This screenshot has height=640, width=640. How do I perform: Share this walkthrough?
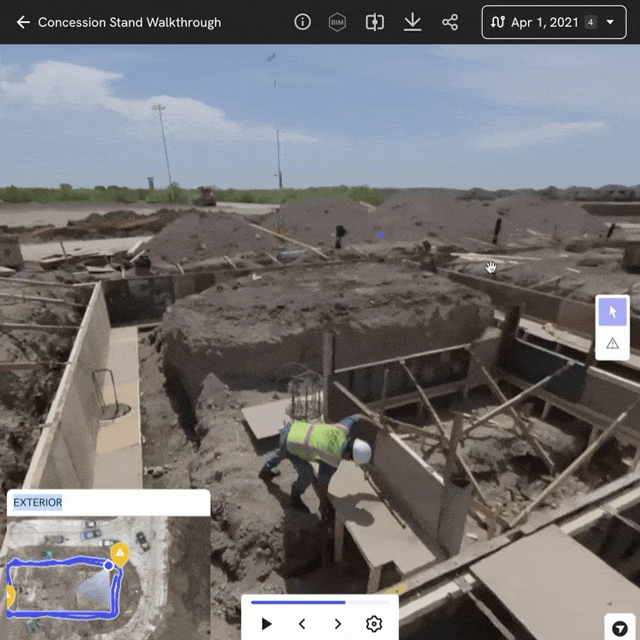coord(450,22)
